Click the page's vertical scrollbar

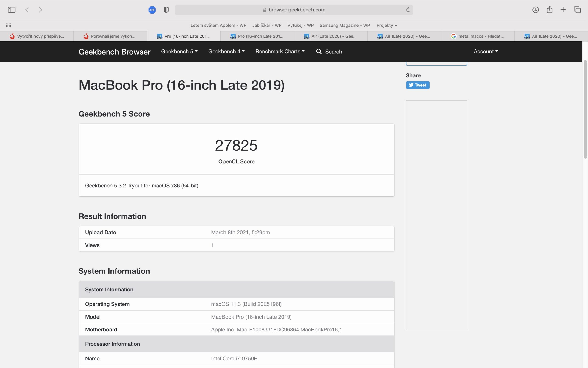click(585, 109)
